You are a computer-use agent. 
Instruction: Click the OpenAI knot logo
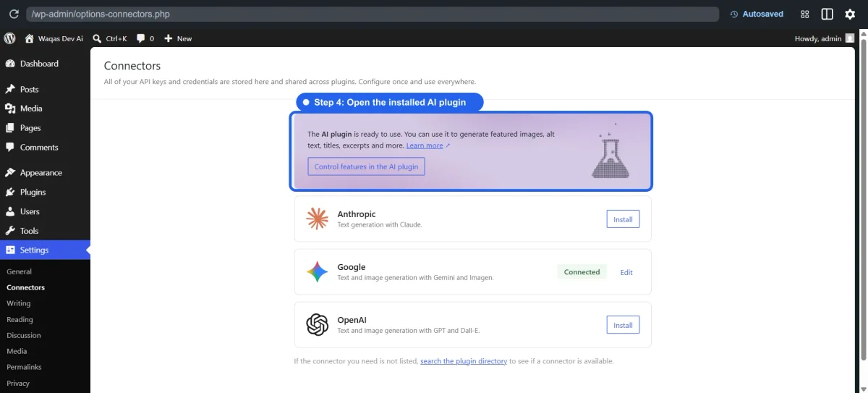[x=317, y=325]
